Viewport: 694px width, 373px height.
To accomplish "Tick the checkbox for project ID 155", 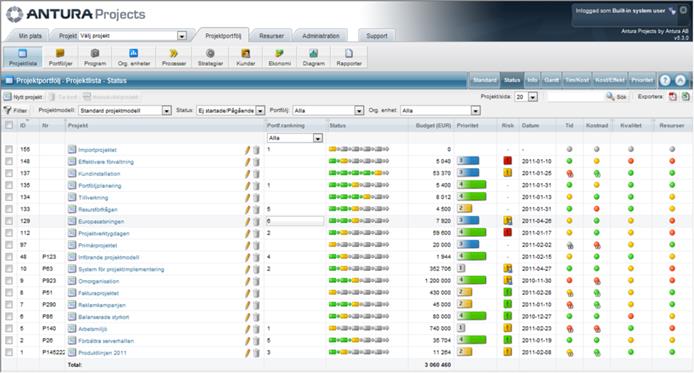I will [9, 150].
